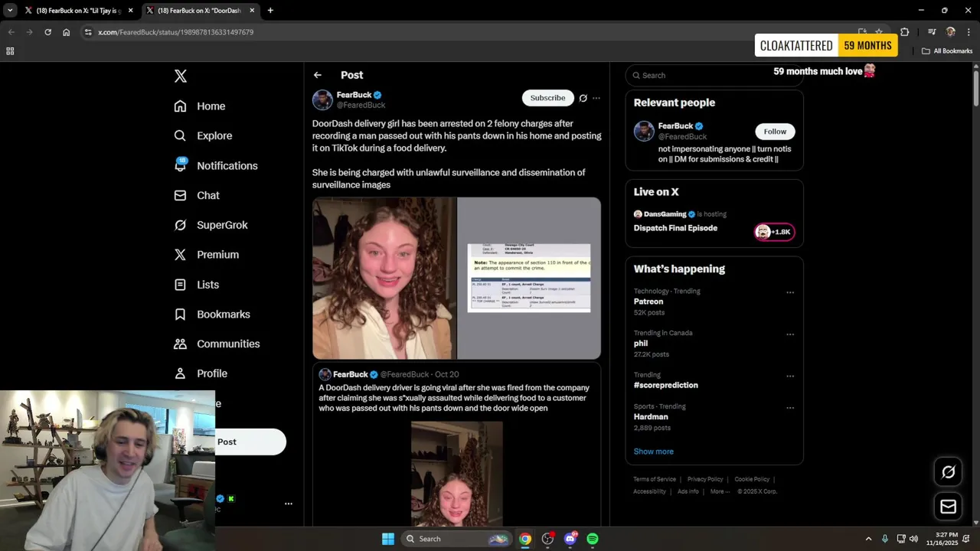980x551 pixels.
Task: Open phil trending topic
Action: 641,344
